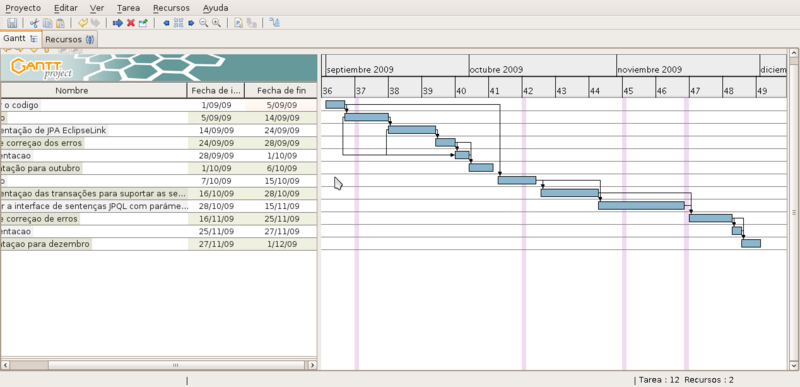The image size is (800, 387).
Task: Click the blue New task arrow icon
Action: (x=118, y=23)
